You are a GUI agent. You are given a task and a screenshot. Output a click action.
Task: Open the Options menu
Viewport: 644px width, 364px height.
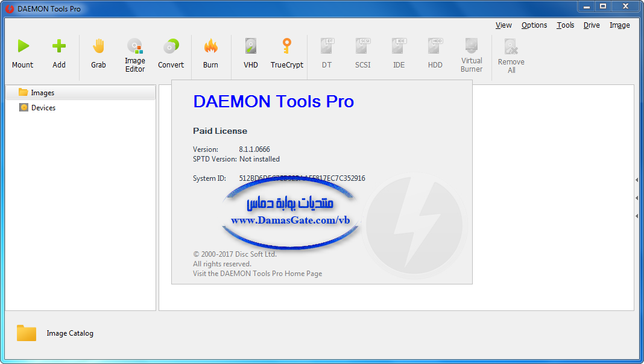pos(534,25)
